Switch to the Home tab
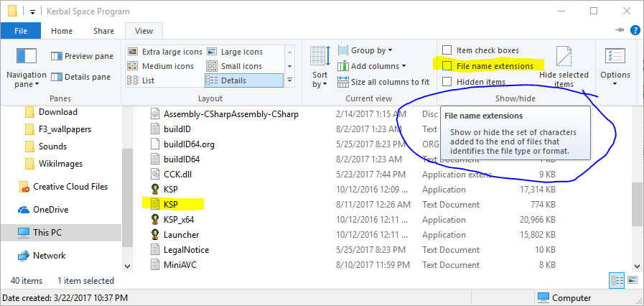The image size is (644, 306). pos(62,31)
